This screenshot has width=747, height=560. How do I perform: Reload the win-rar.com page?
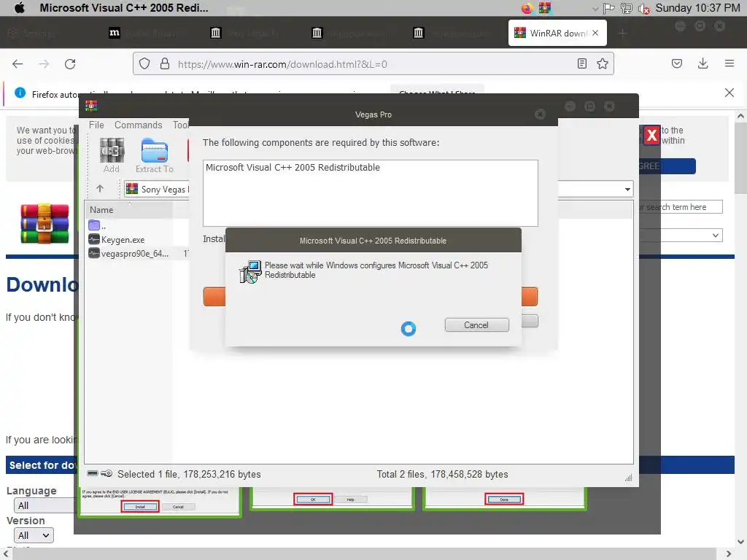click(x=70, y=64)
